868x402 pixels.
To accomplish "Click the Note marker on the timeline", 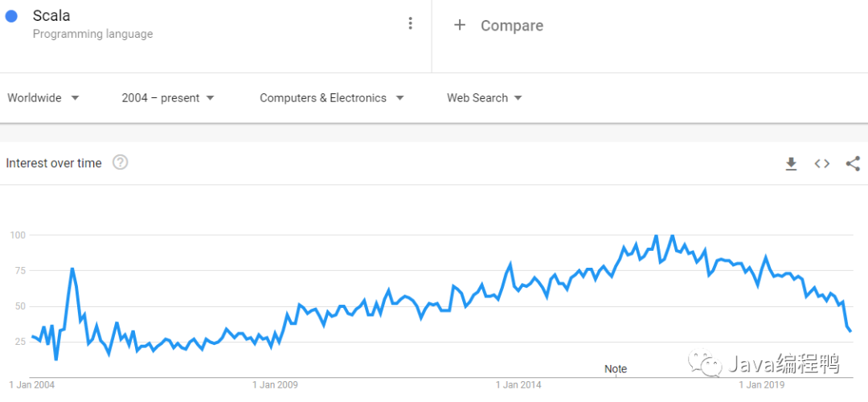I will [616, 369].
